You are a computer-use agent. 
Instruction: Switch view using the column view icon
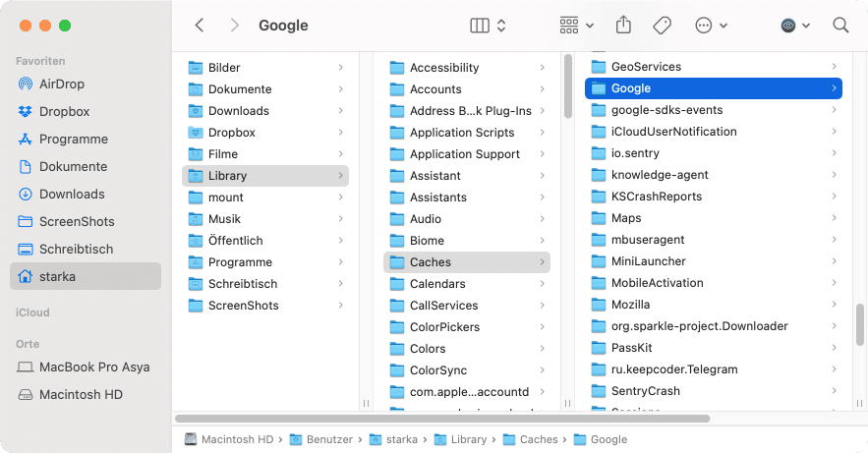click(480, 26)
